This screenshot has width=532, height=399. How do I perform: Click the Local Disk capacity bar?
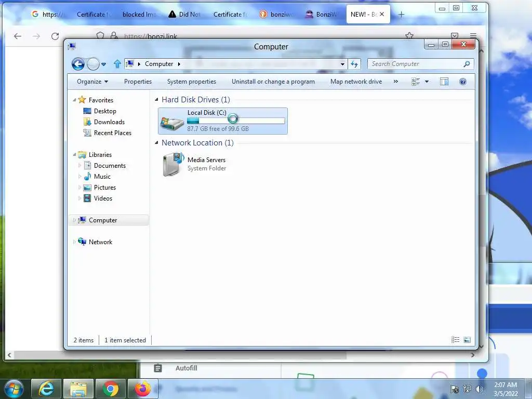[x=236, y=121]
